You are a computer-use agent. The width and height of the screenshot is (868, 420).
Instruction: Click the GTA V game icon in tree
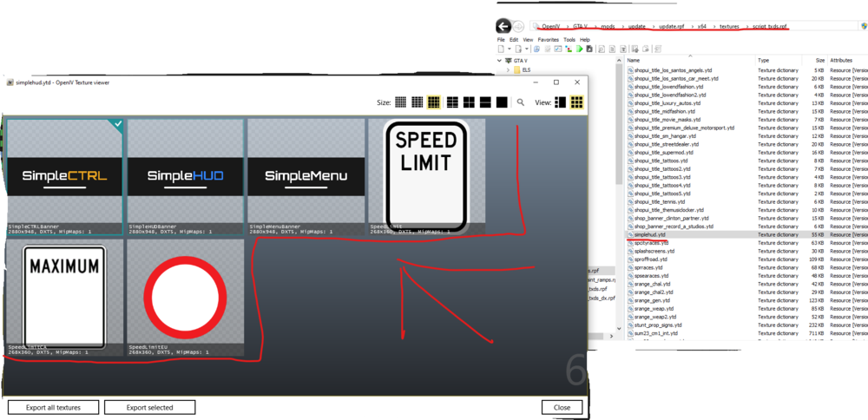pyautogui.click(x=508, y=61)
